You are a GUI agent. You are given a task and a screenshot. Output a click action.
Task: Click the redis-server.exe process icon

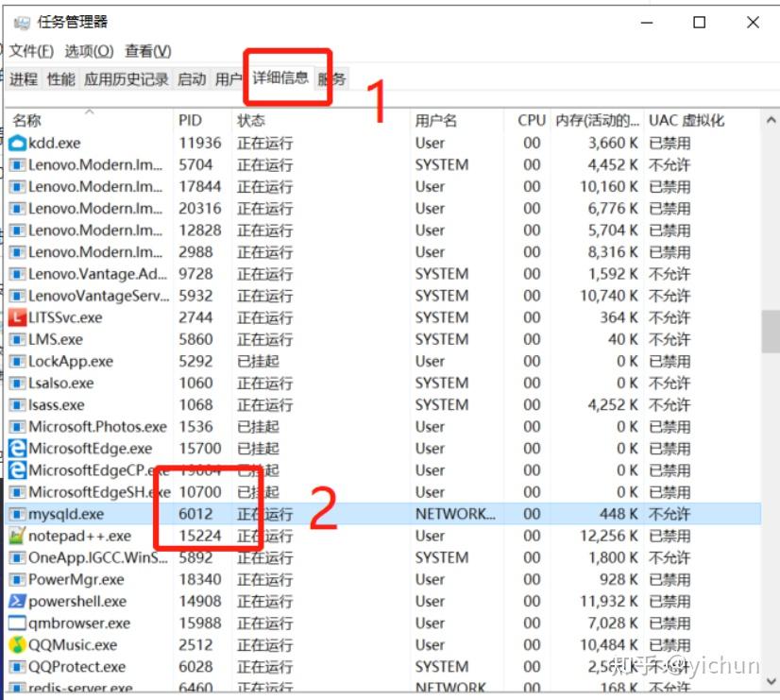(x=17, y=689)
